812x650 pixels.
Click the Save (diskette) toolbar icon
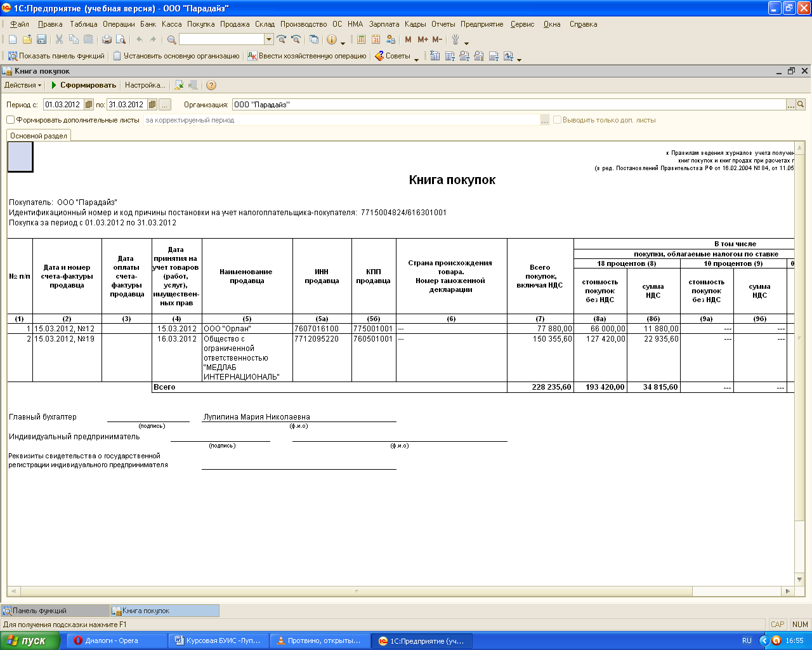click(x=41, y=39)
